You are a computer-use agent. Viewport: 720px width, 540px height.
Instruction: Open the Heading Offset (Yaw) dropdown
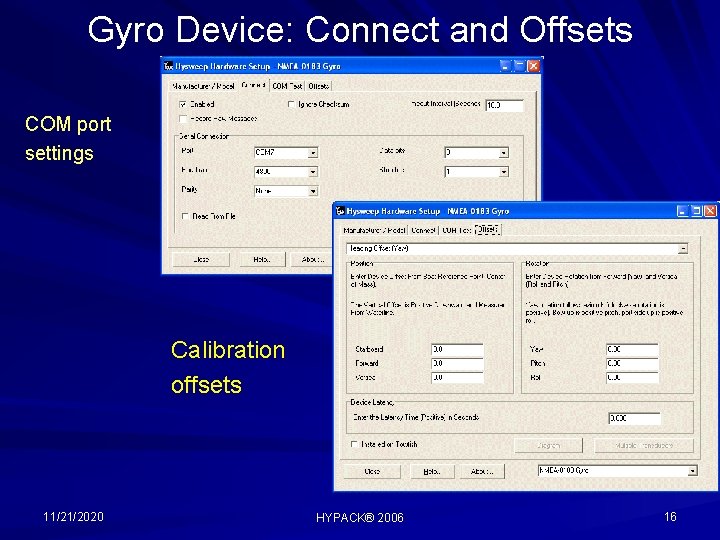(x=683, y=249)
